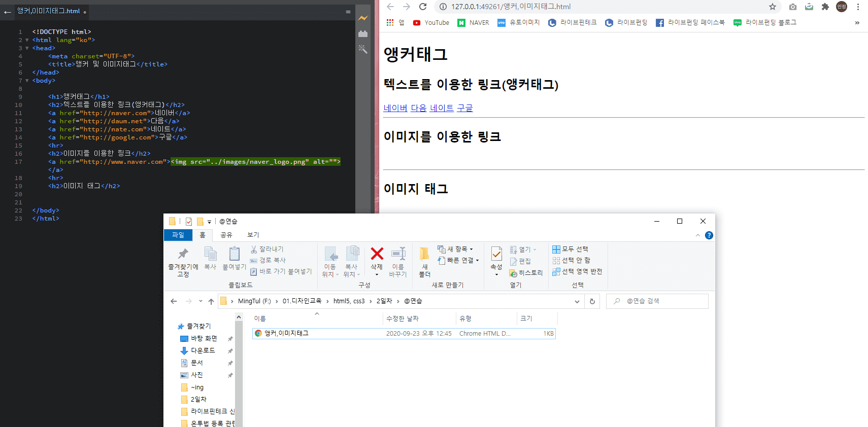Open the Chrome profile avatar
The height and width of the screenshot is (427, 868).
coord(842,7)
